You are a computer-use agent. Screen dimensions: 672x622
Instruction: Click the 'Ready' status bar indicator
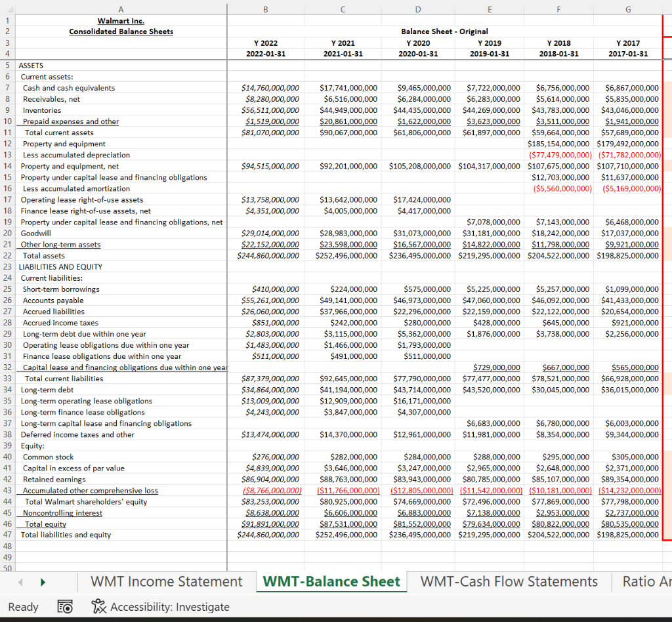coord(23,606)
